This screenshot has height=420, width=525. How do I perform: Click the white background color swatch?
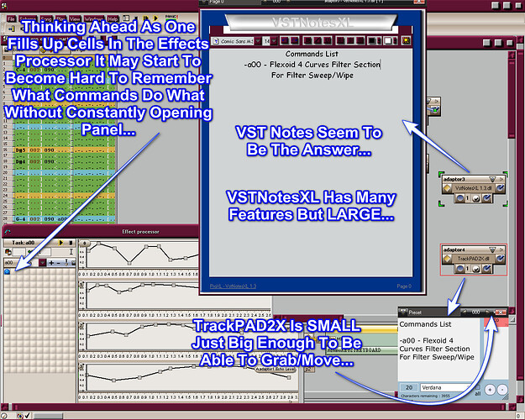387,40
